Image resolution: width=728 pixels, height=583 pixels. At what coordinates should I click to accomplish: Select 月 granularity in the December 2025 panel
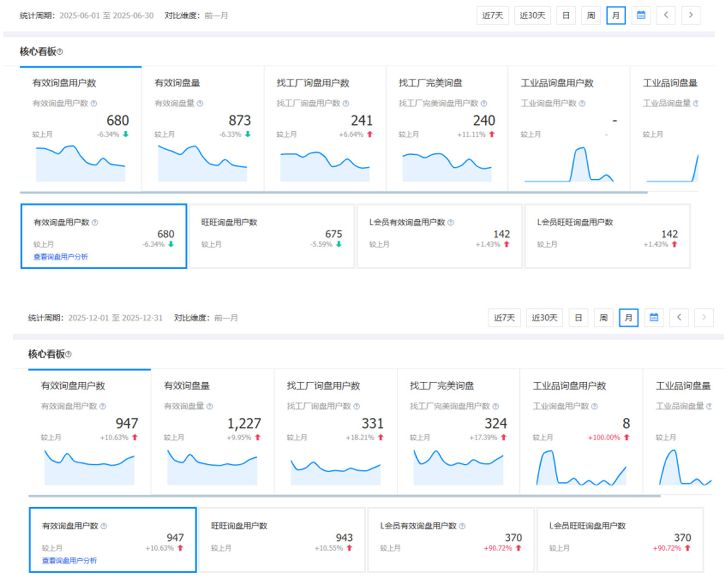628,317
